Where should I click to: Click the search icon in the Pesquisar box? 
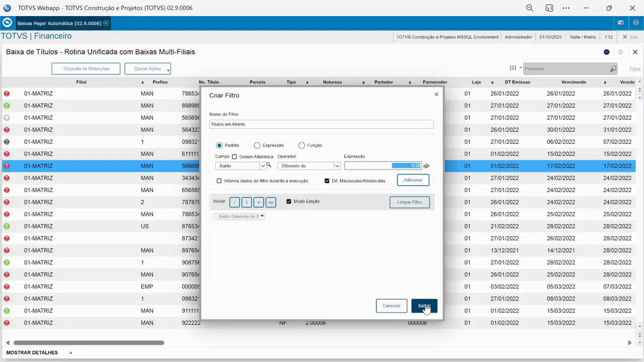pyautogui.click(x=613, y=68)
